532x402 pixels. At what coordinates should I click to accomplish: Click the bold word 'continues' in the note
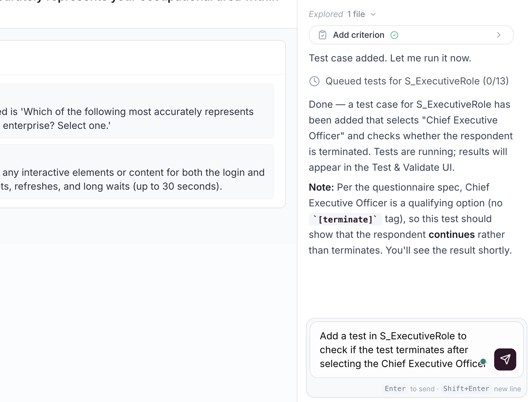tap(451, 235)
